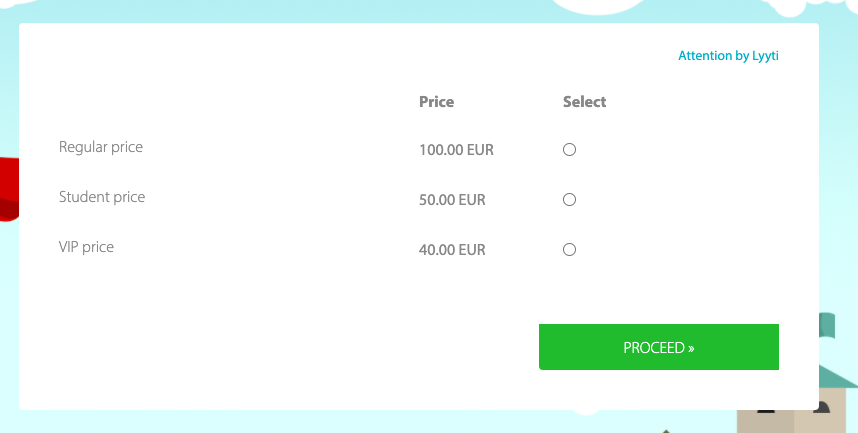Click the 100.00 EUR price amount
This screenshot has height=433, width=858.
(x=456, y=151)
